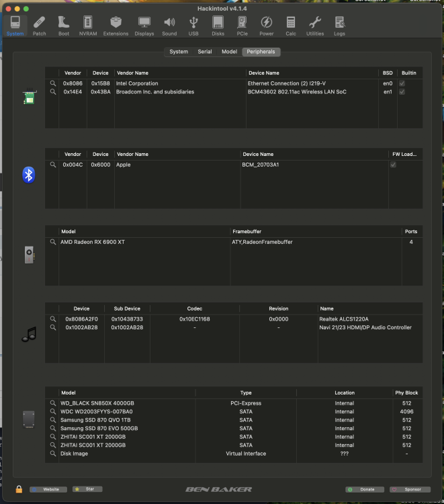Screen dimensions: 444x504
Task: Select 'Intel Corporation' vendor name cell
Action: (x=137, y=83)
